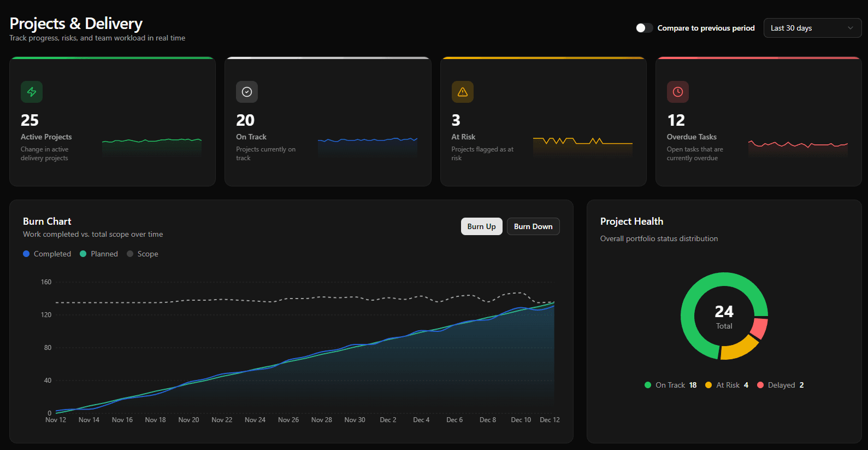This screenshot has height=450, width=868.
Task: Click the clock Overdue Tasks icon
Action: [x=678, y=92]
